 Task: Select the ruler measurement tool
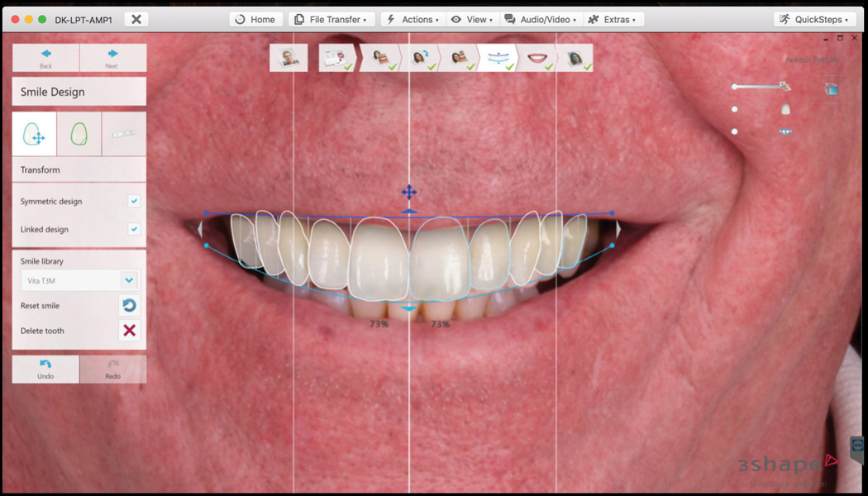pyautogui.click(x=123, y=134)
